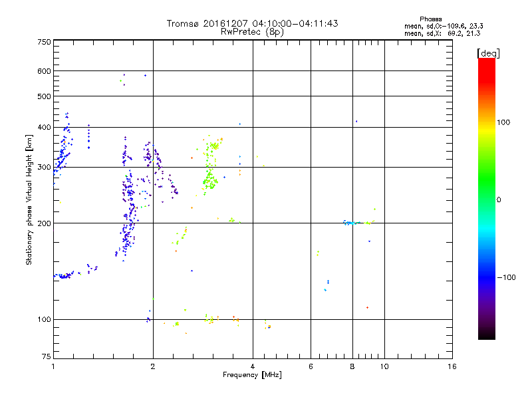This screenshot has width=532, height=399.
Task: Click the '[deg]' colorbar unit label
Action: (x=488, y=53)
